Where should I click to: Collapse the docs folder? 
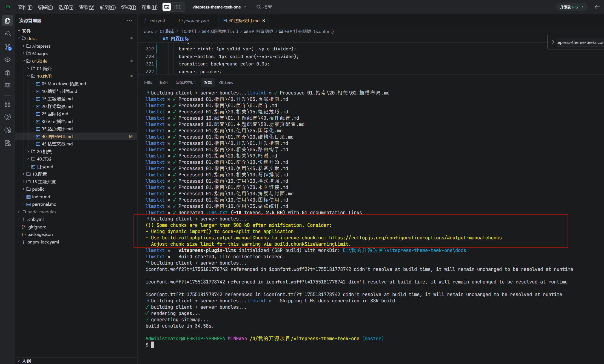19,38
